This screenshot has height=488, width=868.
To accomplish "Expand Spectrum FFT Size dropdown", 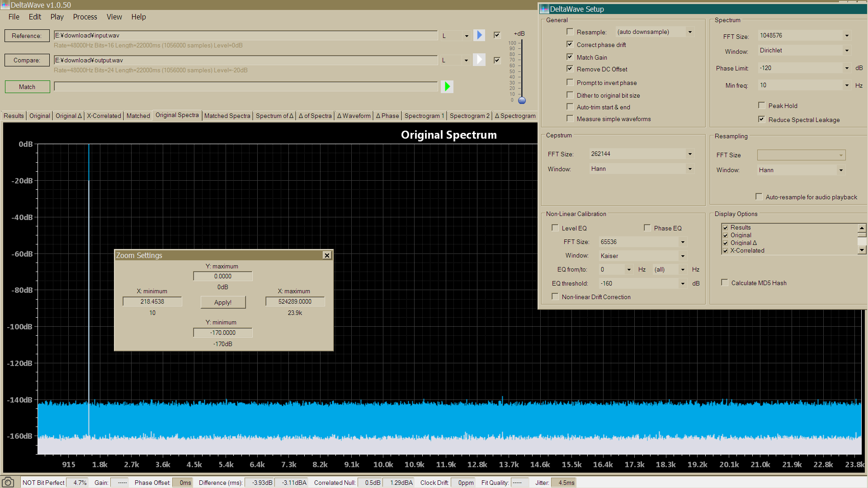I will point(847,35).
